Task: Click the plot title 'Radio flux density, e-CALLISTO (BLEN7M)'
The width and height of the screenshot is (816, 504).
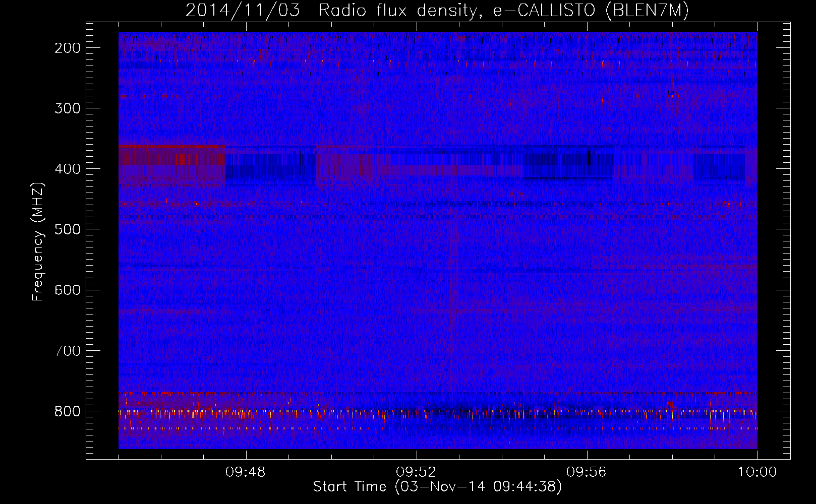Action: 503,11
